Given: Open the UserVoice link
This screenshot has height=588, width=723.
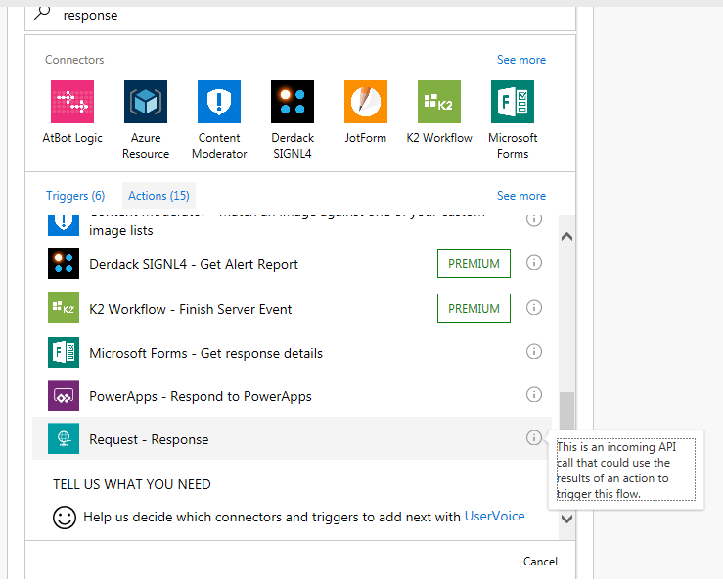Looking at the screenshot, I should pyautogui.click(x=495, y=516).
